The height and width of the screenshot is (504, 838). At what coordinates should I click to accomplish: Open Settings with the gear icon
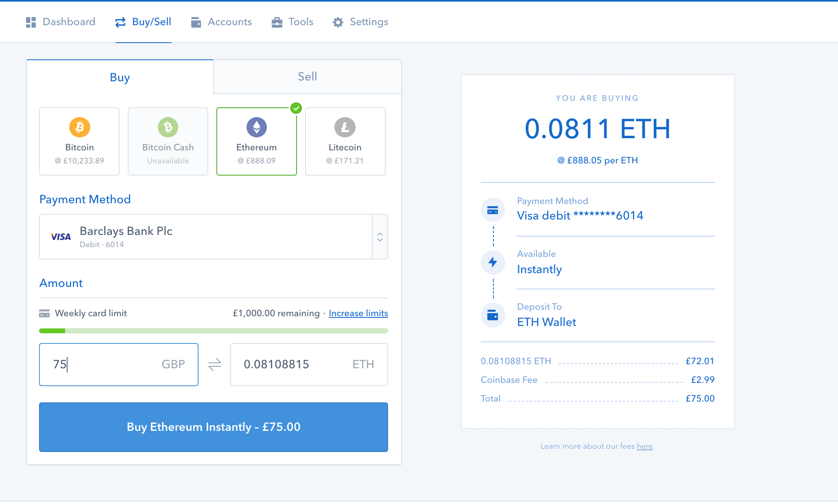(x=338, y=22)
